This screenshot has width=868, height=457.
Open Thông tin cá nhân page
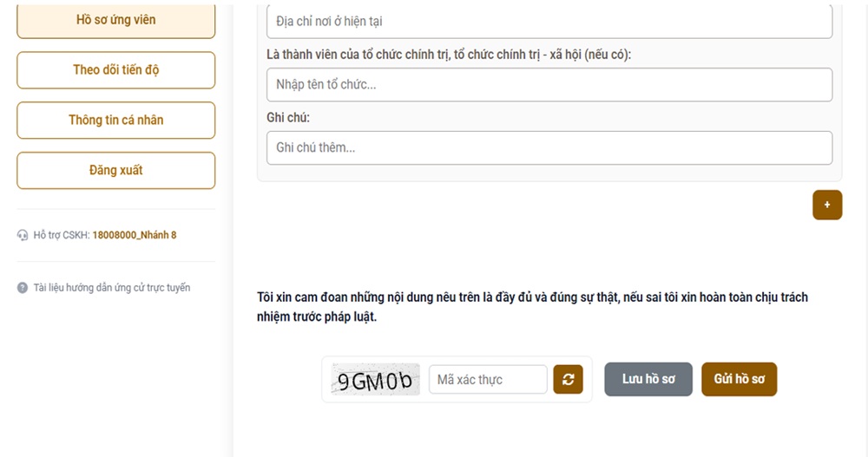[x=115, y=120]
